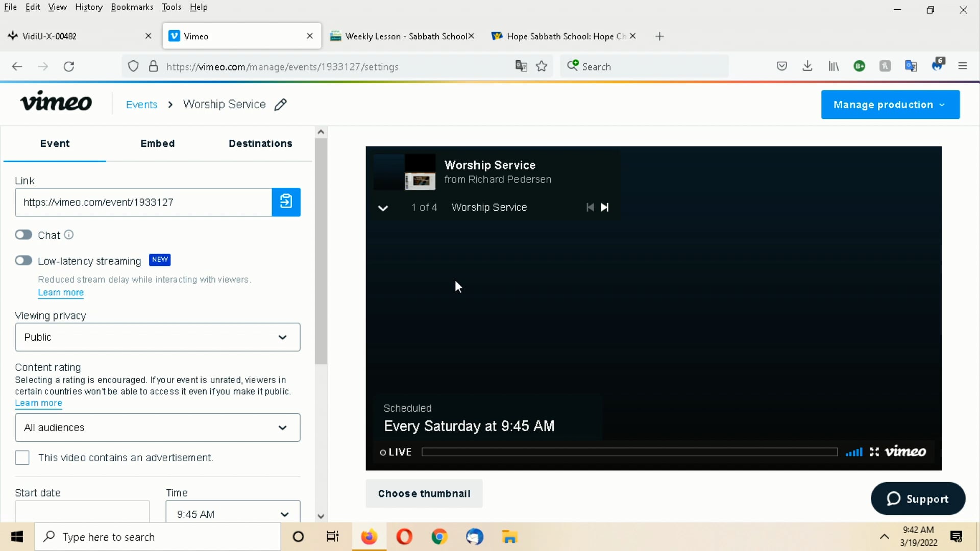Screen dimensions: 980x551
Task: Collapse the player playlist chevron
Action: click(x=383, y=208)
